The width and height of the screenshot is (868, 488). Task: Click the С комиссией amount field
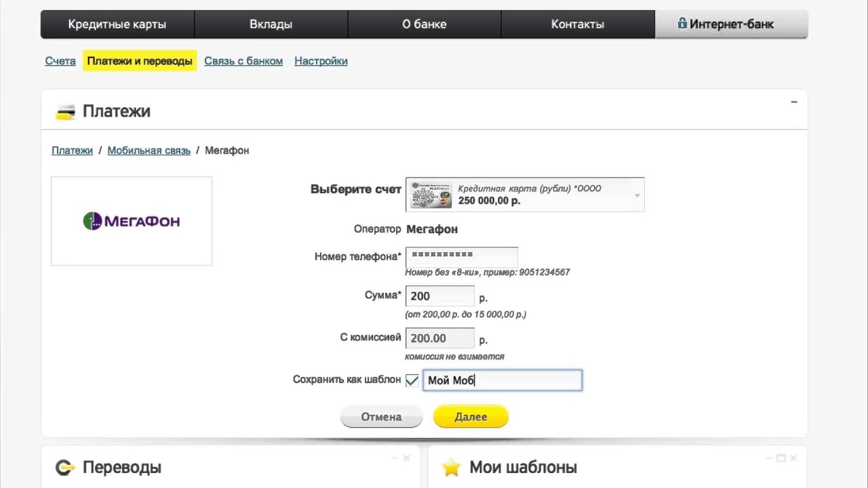(x=440, y=338)
